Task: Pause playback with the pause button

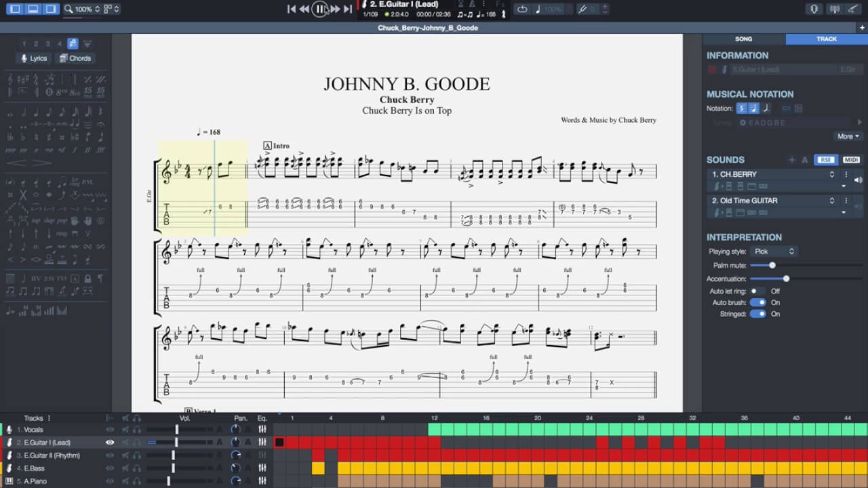Action: [320, 9]
